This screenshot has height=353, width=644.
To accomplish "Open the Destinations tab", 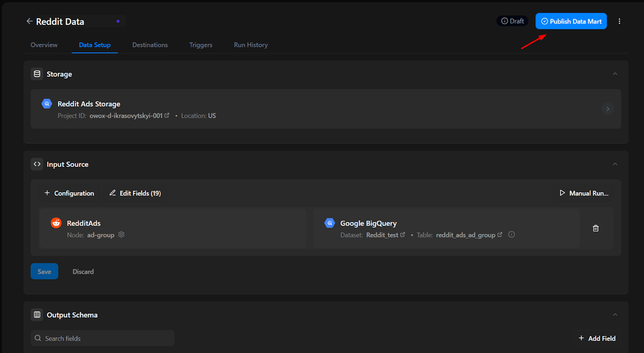I will coord(150,45).
